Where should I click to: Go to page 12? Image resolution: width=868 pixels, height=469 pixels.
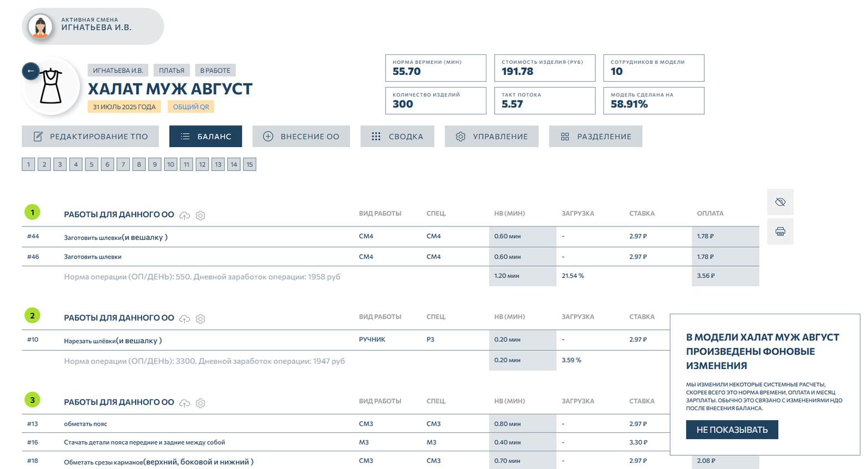pyautogui.click(x=202, y=164)
